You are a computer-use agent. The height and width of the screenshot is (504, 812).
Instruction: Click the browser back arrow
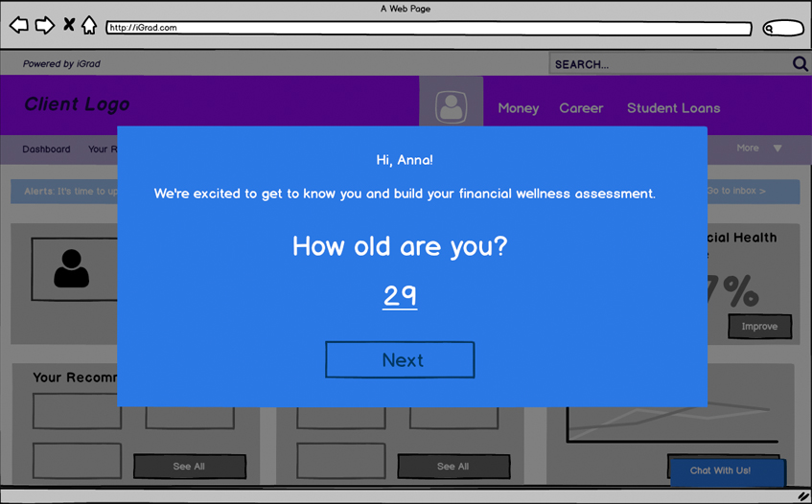[x=18, y=26]
